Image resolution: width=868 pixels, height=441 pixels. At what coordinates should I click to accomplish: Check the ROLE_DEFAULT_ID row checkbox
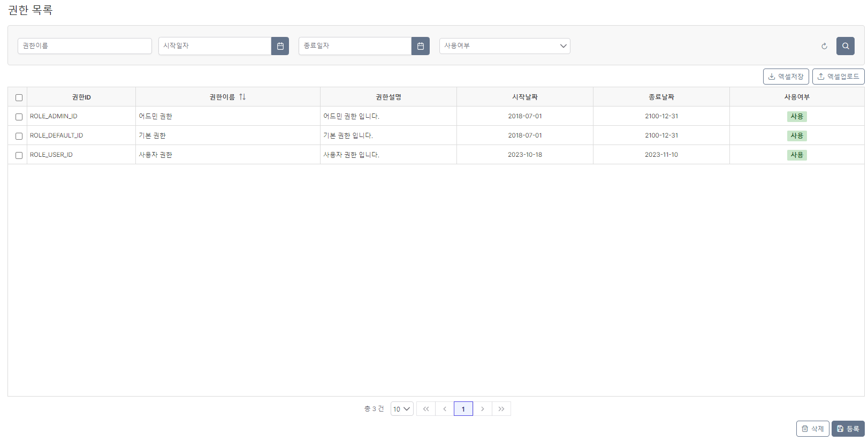coord(19,136)
